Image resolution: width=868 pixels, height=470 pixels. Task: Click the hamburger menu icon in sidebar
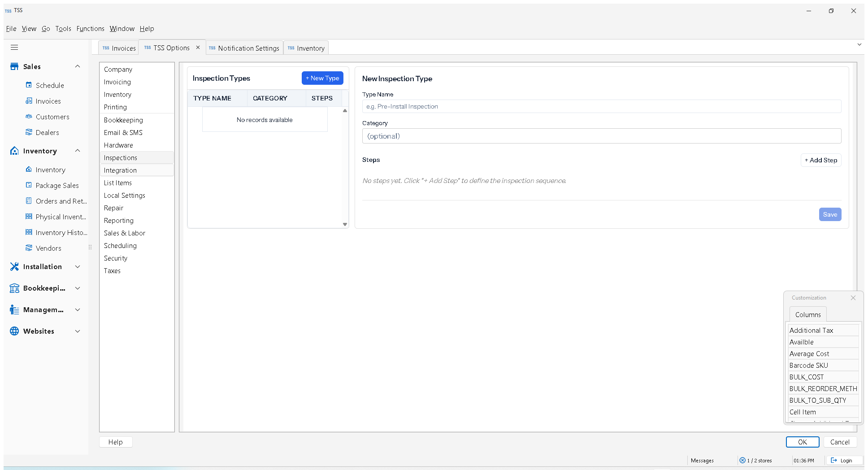pyautogui.click(x=14, y=47)
